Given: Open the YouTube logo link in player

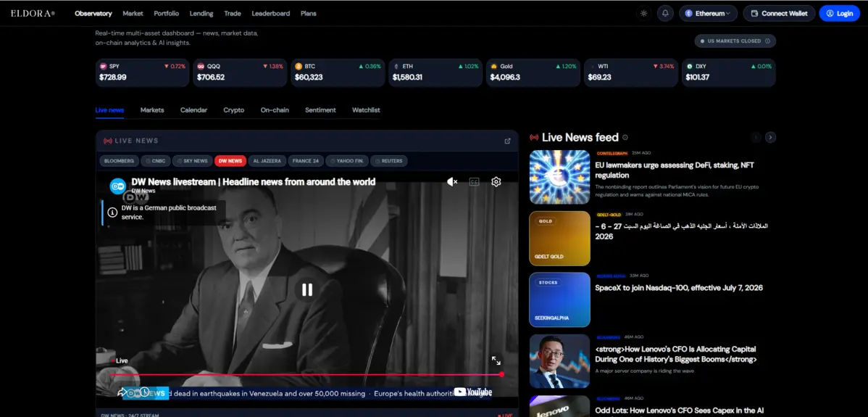Looking at the screenshot, I should pos(472,392).
